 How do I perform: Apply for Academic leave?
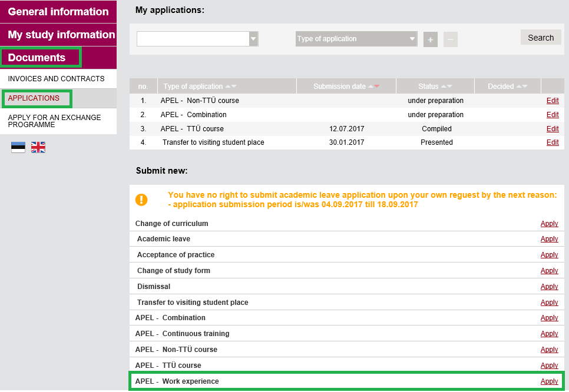pos(549,238)
